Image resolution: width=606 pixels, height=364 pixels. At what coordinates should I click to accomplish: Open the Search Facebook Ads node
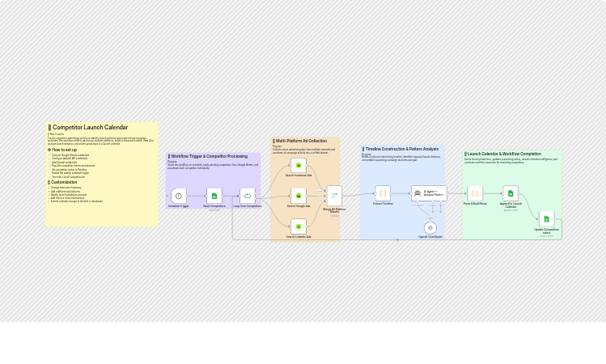[x=299, y=165]
